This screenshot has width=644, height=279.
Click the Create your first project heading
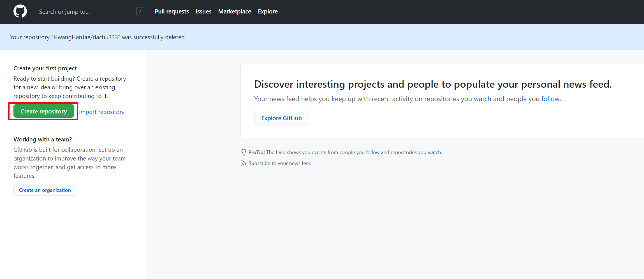point(45,68)
